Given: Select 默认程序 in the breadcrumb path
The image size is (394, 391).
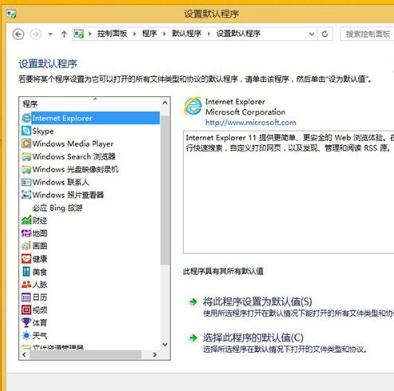Looking at the screenshot, I should [x=186, y=34].
